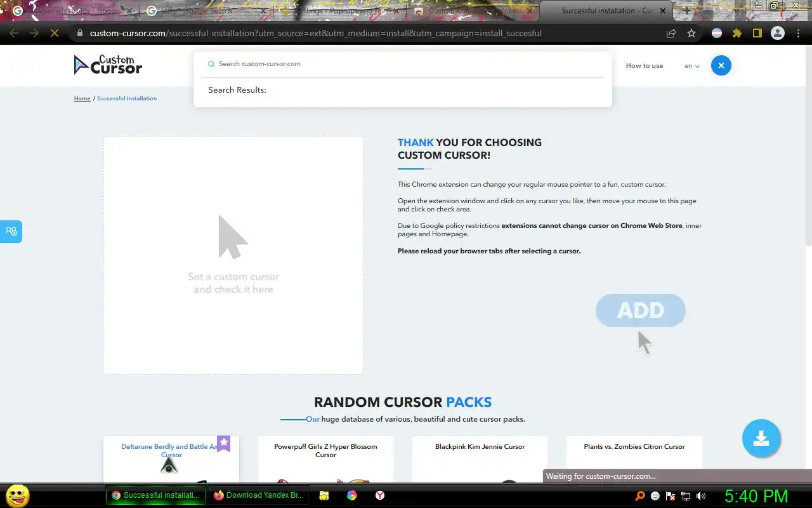Open the file folder taskbar icon
Viewport: 812px width, 508px height.
point(324,495)
